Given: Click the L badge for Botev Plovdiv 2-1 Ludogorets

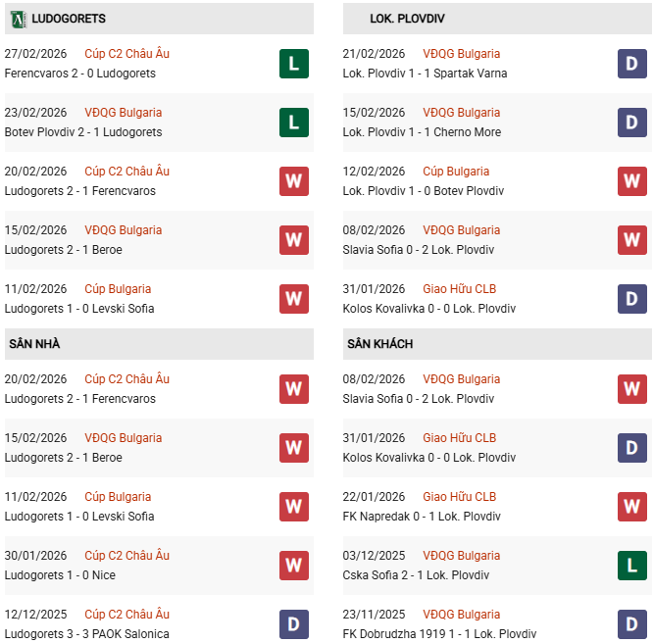Looking at the screenshot, I should click(x=294, y=123).
